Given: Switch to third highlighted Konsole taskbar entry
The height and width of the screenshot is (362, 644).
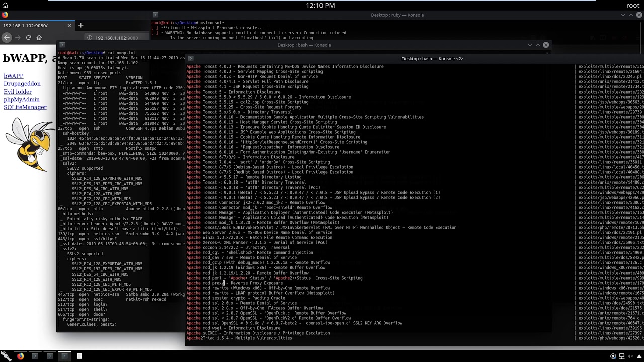Looking at the screenshot, I should [64, 356].
